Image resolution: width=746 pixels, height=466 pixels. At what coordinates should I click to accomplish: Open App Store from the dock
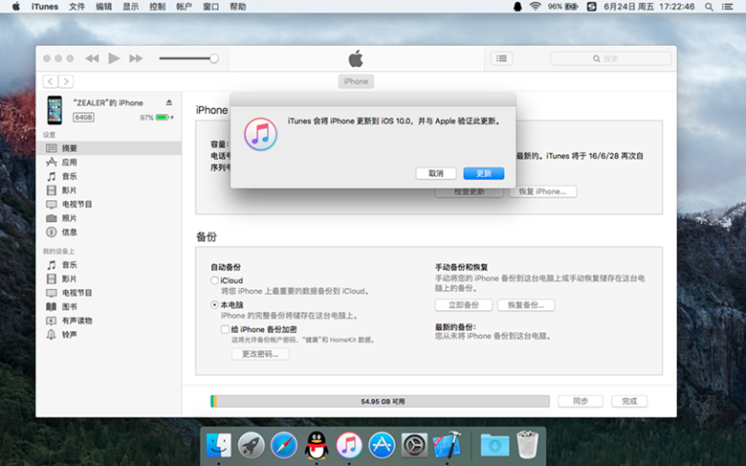382,445
